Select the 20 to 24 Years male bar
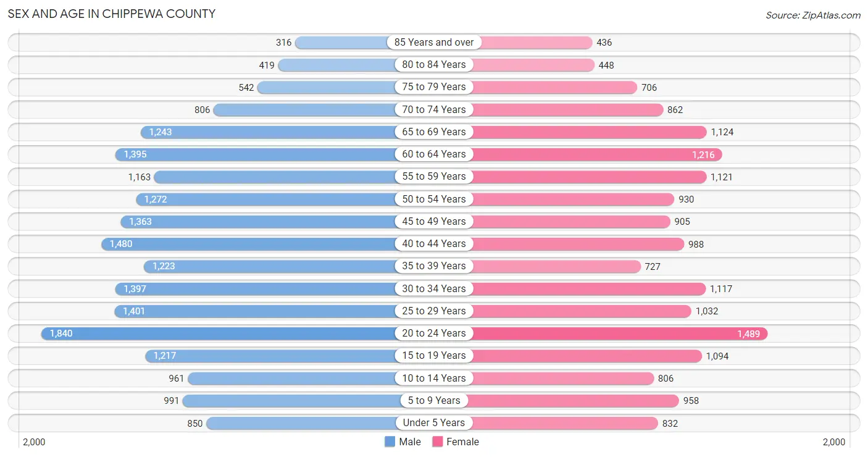The width and height of the screenshot is (868, 457). pyautogui.click(x=218, y=333)
